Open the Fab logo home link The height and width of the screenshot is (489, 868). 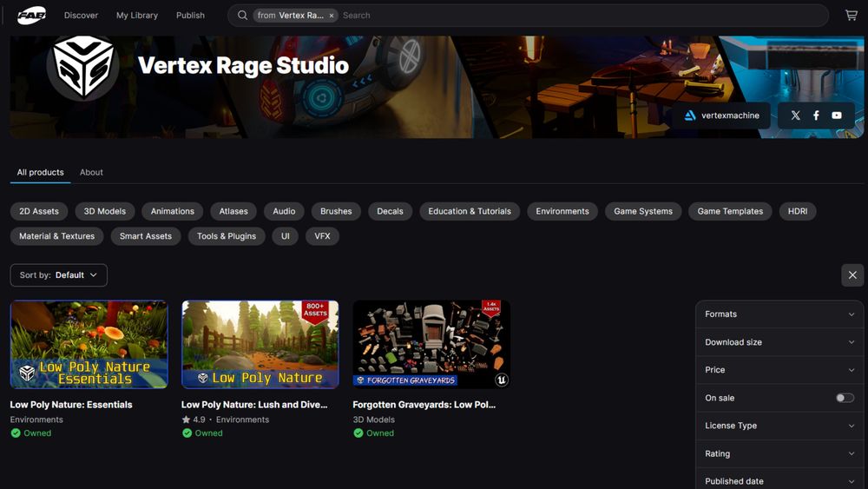pyautogui.click(x=31, y=16)
